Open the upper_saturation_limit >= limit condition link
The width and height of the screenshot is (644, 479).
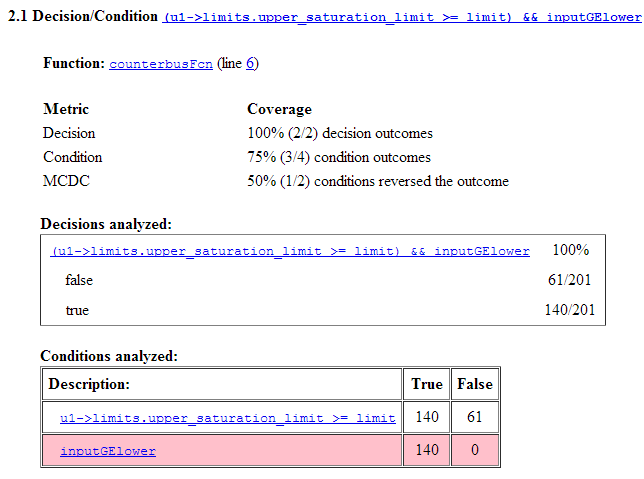[x=228, y=418]
